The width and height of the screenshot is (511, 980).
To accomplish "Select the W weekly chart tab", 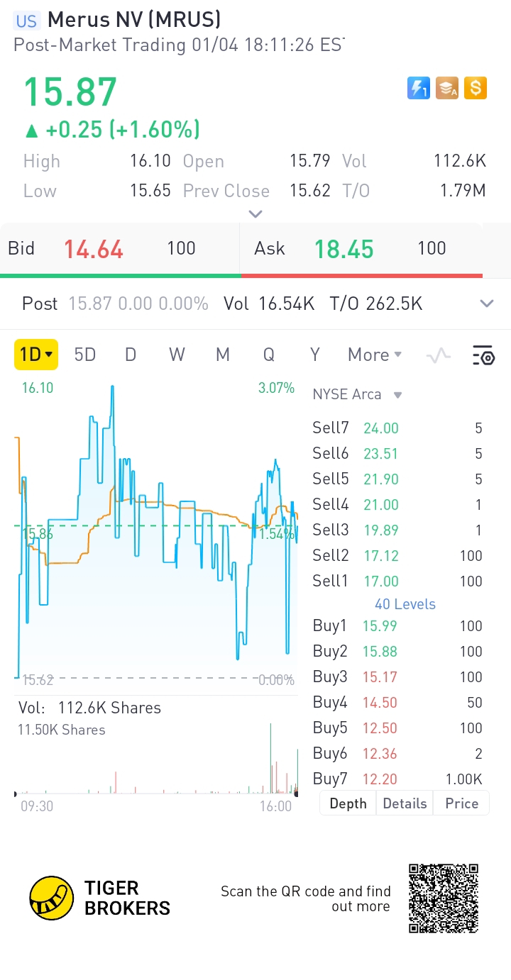I will (x=177, y=355).
